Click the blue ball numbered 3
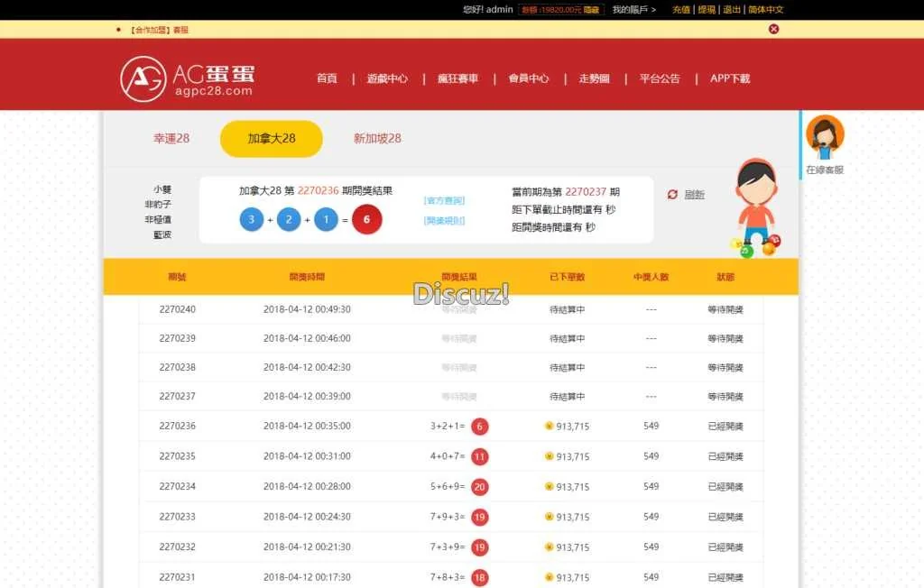This screenshot has width=924, height=588. pos(252,220)
